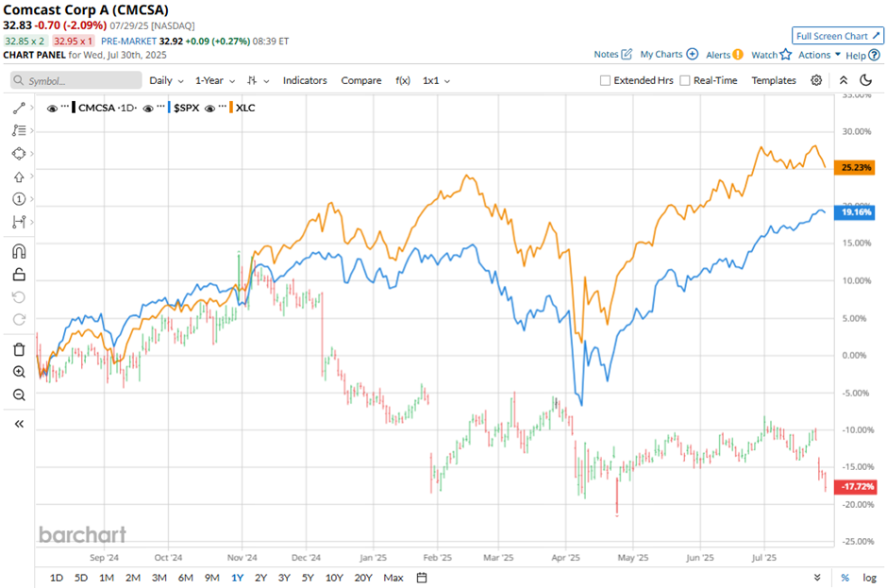
Task: Expand the bottom panel double chevron
Action: tap(817, 578)
